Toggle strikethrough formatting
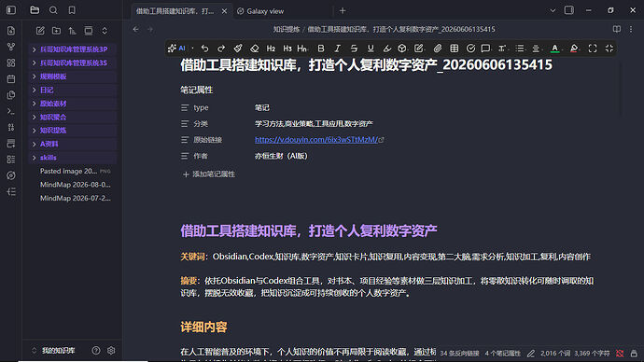The height and width of the screenshot is (362, 644). 354,49
